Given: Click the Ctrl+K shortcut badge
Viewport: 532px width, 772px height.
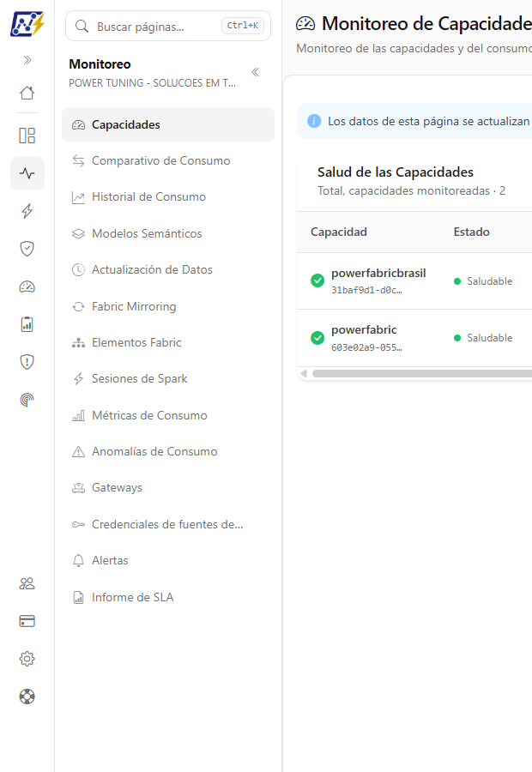Looking at the screenshot, I should (x=242, y=26).
